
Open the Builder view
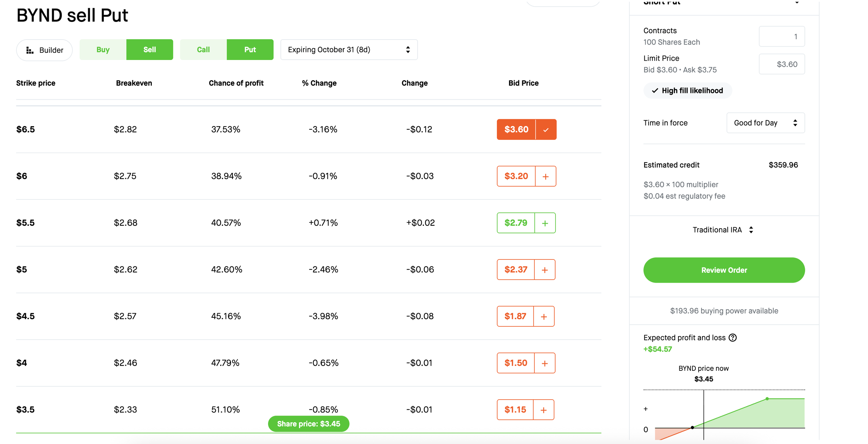tap(44, 50)
